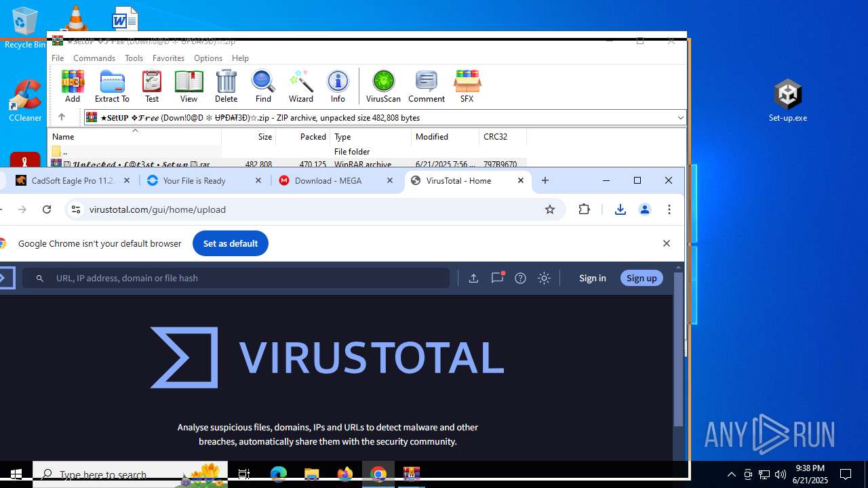This screenshot has width=868, height=488.
Task: Click Sign in link on VirusTotal
Action: pyautogui.click(x=593, y=278)
